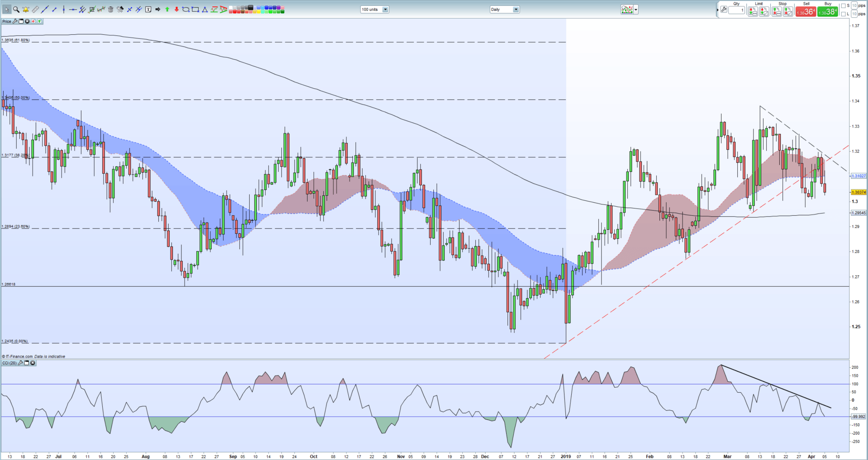Click the green Buy price button
Screen dimensions: 868x460
tap(827, 12)
